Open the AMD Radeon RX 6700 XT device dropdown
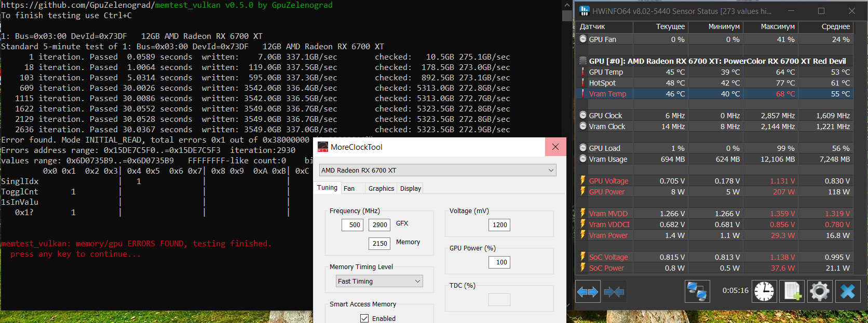 [x=438, y=170]
